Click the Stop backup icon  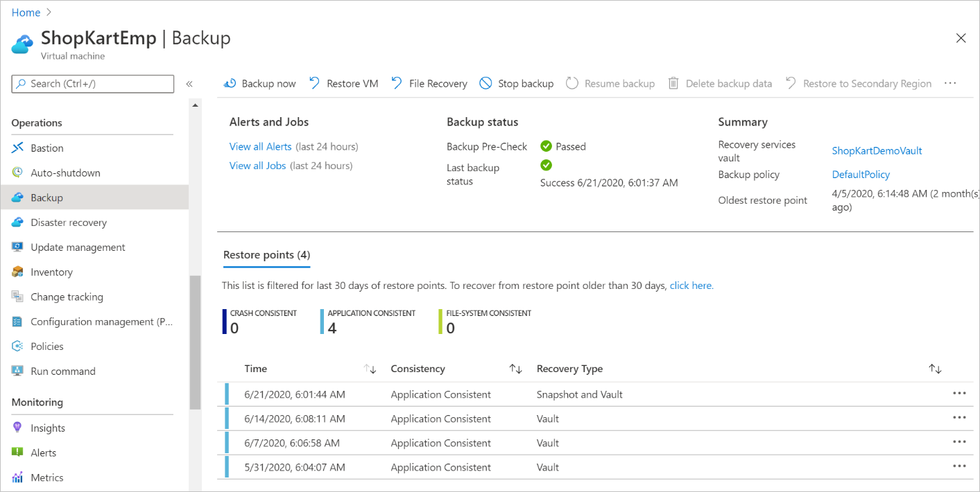coord(485,83)
